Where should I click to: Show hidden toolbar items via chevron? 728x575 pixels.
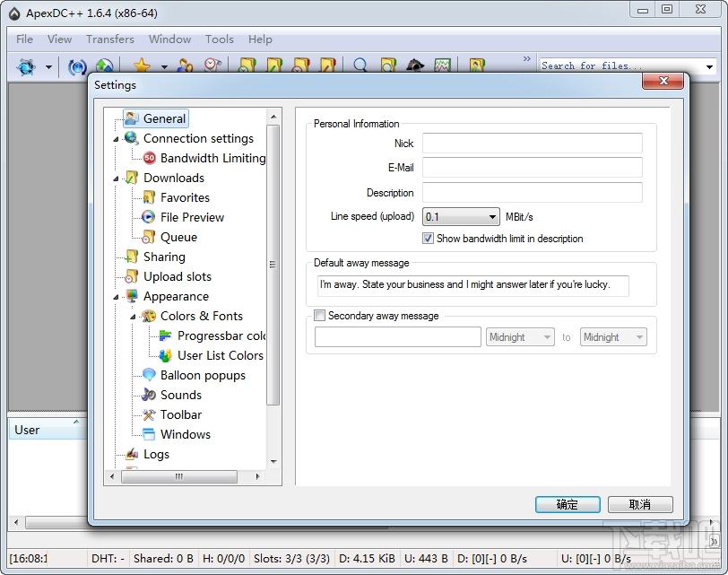(x=526, y=59)
